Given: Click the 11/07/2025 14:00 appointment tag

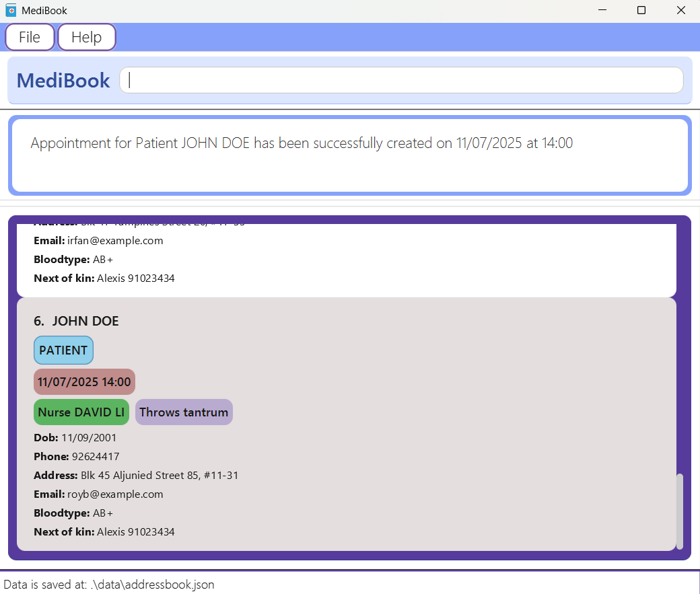Looking at the screenshot, I should click(84, 382).
